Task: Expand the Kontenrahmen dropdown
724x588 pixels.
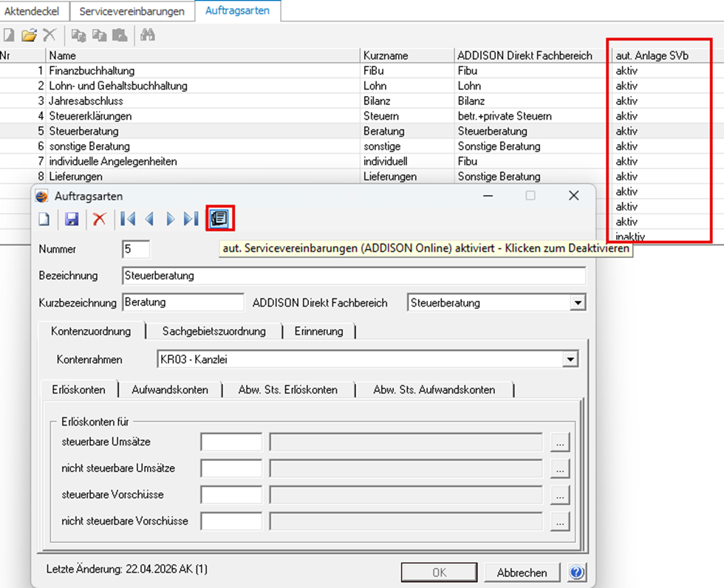Action: 570,360
